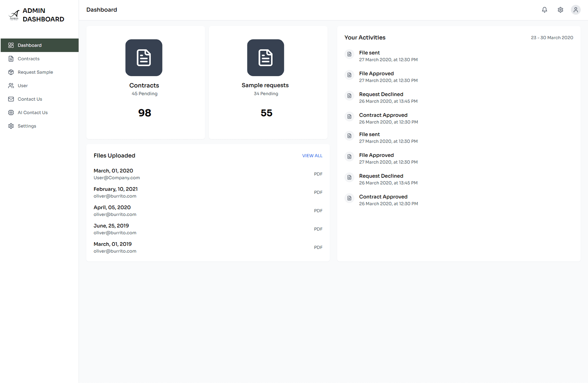This screenshot has width=588, height=383.
Task: Click the icon beside first File sent activity
Action: click(349, 54)
